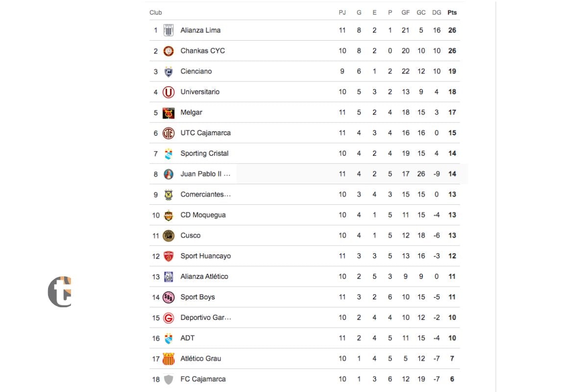This screenshot has width=588, height=392.
Task: Click the Melgar team badge
Action: click(x=168, y=112)
